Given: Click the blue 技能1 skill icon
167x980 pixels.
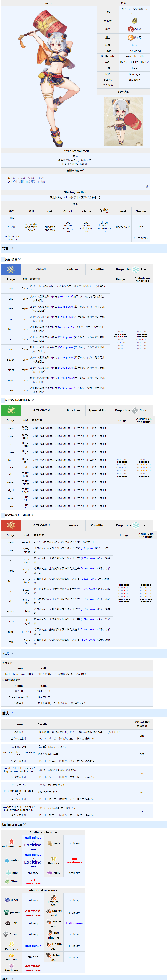Looking at the screenshot, I should click(x=11, y=269).
